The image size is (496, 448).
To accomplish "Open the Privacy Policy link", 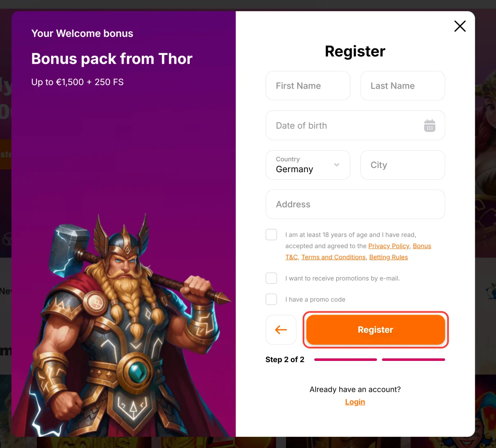I will coord(389,246).
